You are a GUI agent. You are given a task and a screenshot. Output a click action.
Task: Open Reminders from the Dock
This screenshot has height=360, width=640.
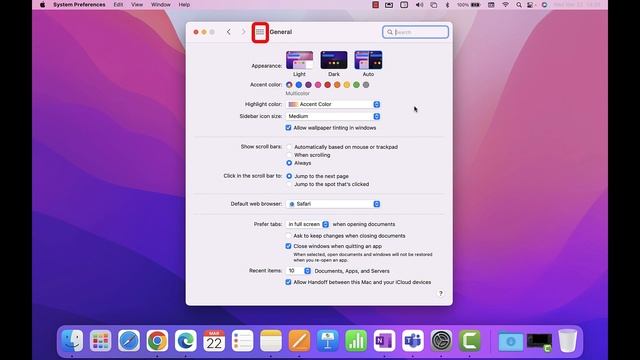tap(242, 340)
